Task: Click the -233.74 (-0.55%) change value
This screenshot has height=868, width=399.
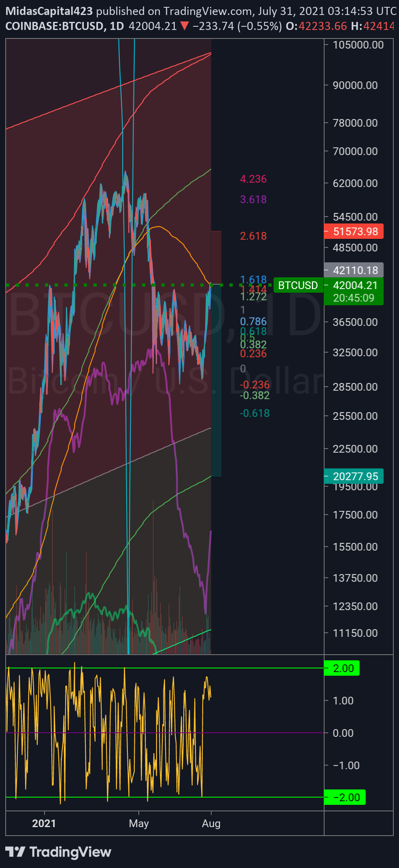Action: click(x=237, y=26)
